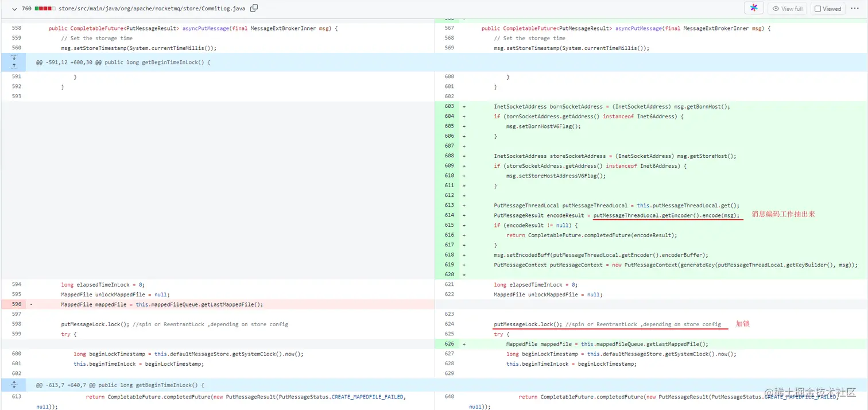Click 'try {' on left line 599
868x410 pixels.
click(69, 334)
